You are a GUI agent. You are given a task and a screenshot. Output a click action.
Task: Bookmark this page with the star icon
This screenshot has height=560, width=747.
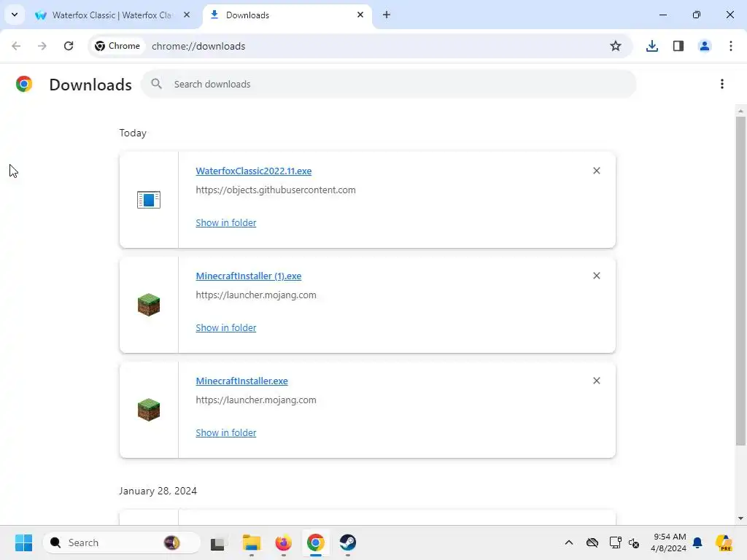[616, 46]
